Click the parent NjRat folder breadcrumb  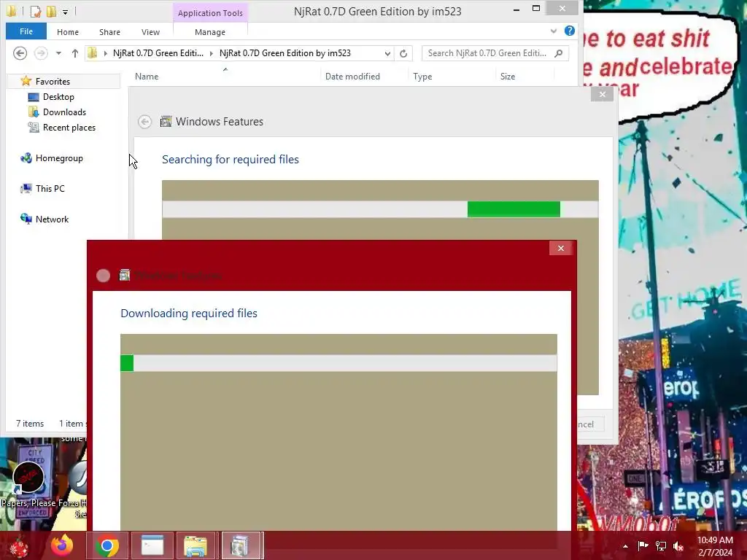click(158, 53)
